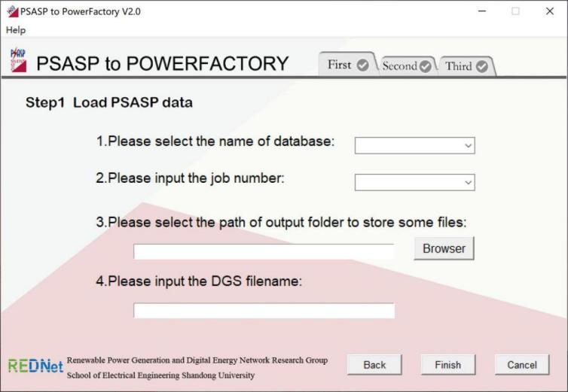Image resolution: width=568 pixels, height=392 pixels.
Task: Switch to the Second tab
Action: pos(407,66)
